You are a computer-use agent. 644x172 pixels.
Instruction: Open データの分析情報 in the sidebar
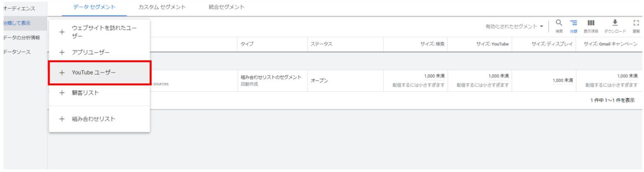22,37
